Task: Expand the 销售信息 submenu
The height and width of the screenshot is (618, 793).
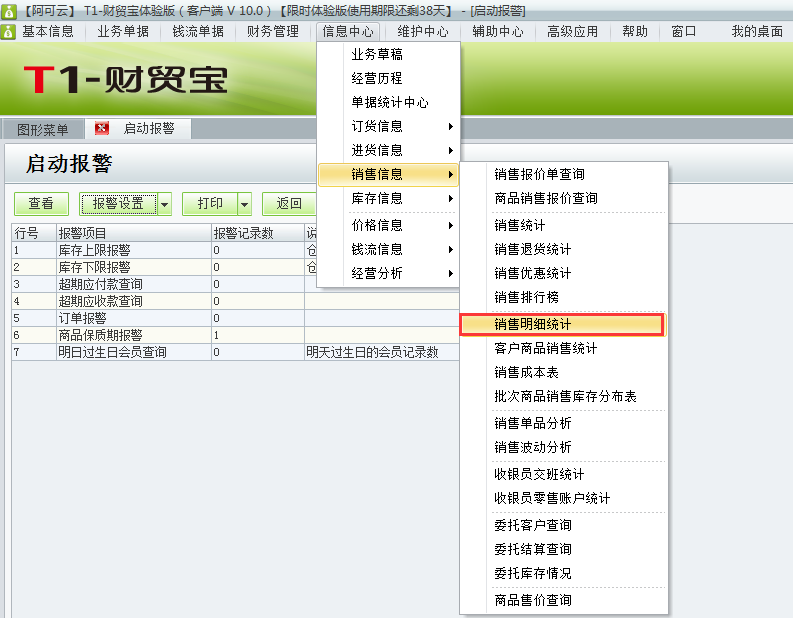Action: click(388, 174)
